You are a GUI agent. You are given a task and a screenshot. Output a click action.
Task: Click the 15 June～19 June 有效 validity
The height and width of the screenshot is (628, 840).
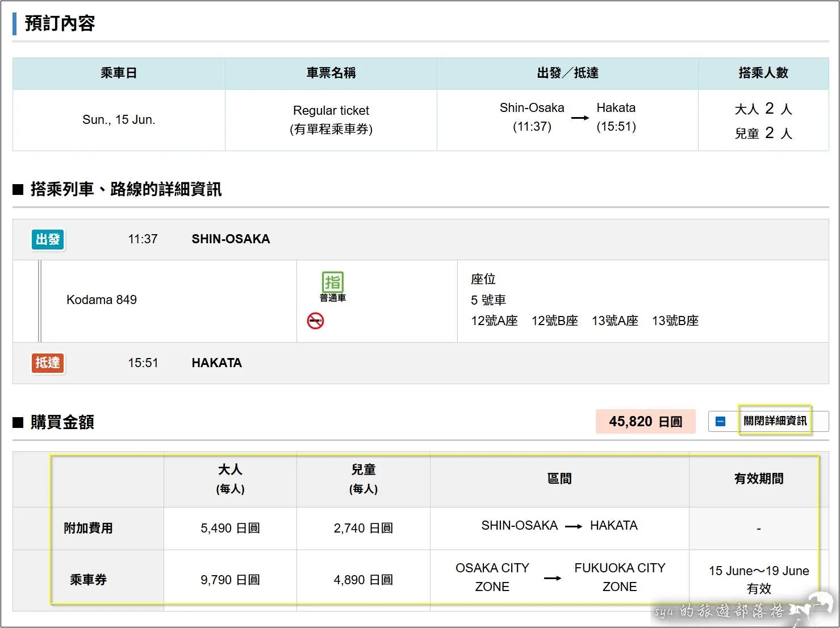[759, 580]
